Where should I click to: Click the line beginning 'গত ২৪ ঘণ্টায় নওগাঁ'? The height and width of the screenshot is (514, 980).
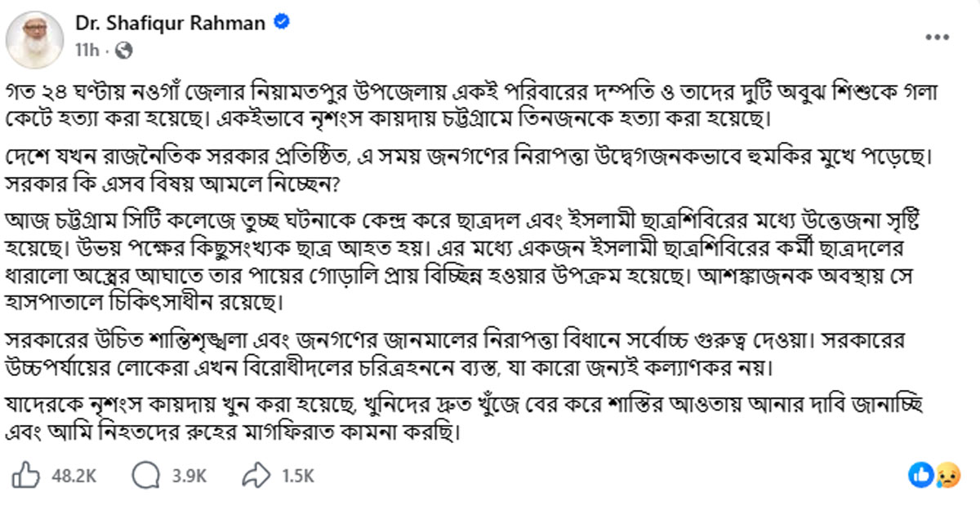[x=486, y=89]
